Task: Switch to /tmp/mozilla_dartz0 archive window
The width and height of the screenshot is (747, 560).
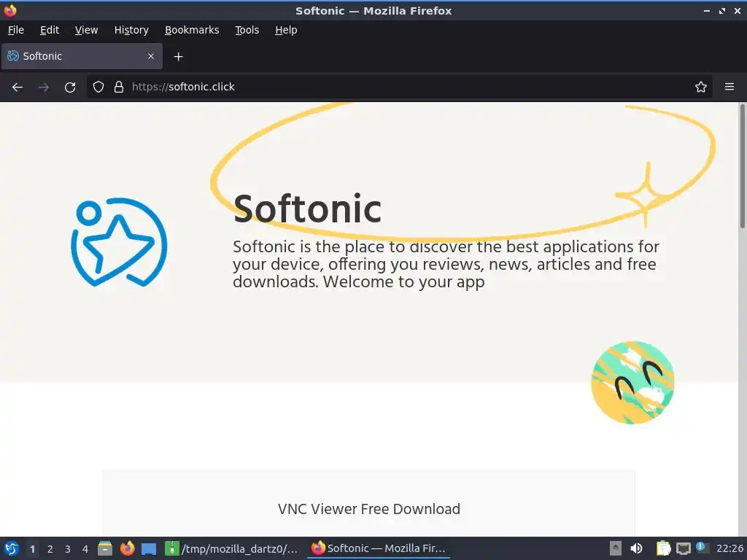Action: [231, 548]
